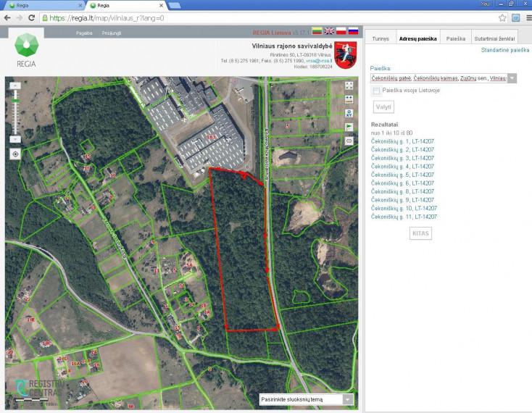Click the Valyti button
This screenshot has height=413, width=532.
click(383, 107)
